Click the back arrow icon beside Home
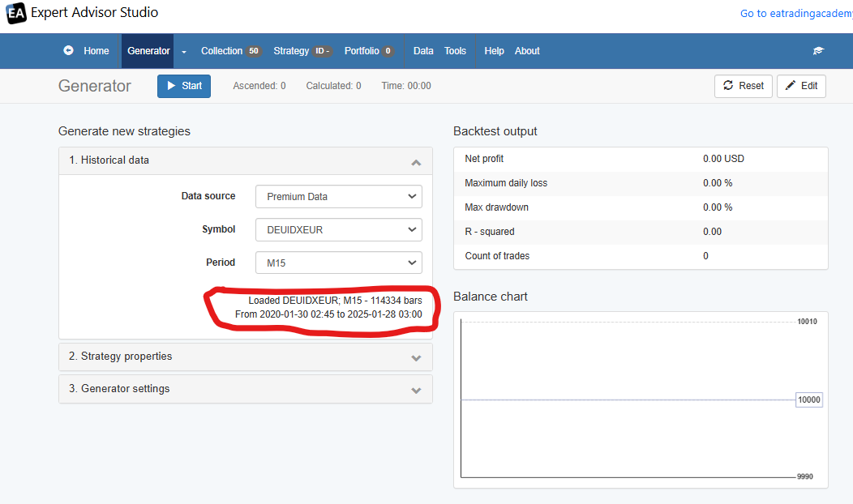The width and height of the screenshot is (853, 504). coord(69,50)
